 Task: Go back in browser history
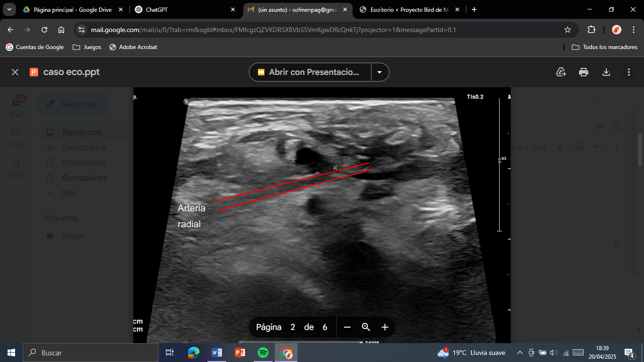pyautogui.click(x=10, y=30)
